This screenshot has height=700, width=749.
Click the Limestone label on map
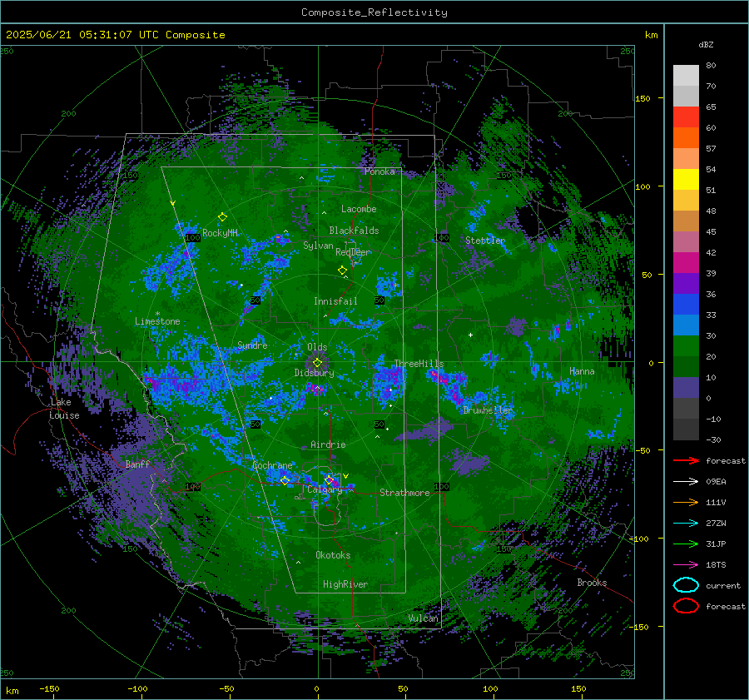coord(157,321)
